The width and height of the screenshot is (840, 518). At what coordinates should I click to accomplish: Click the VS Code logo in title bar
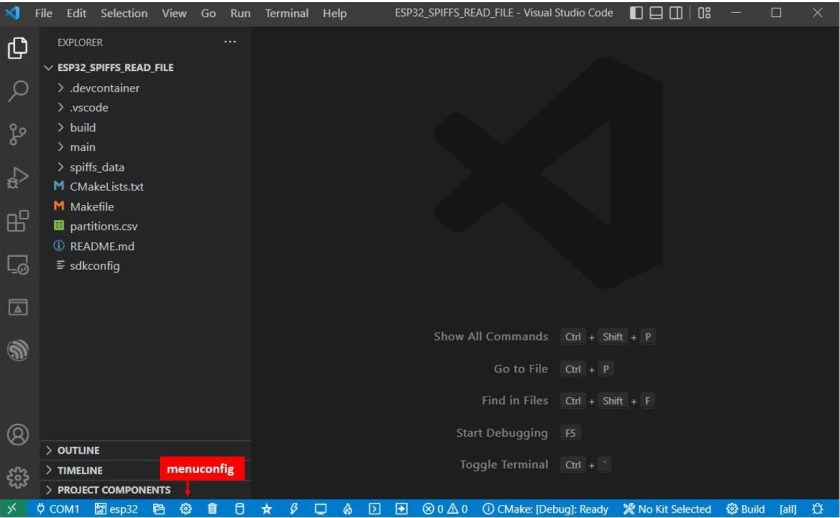pyautogui.click(x=12, y=12)
